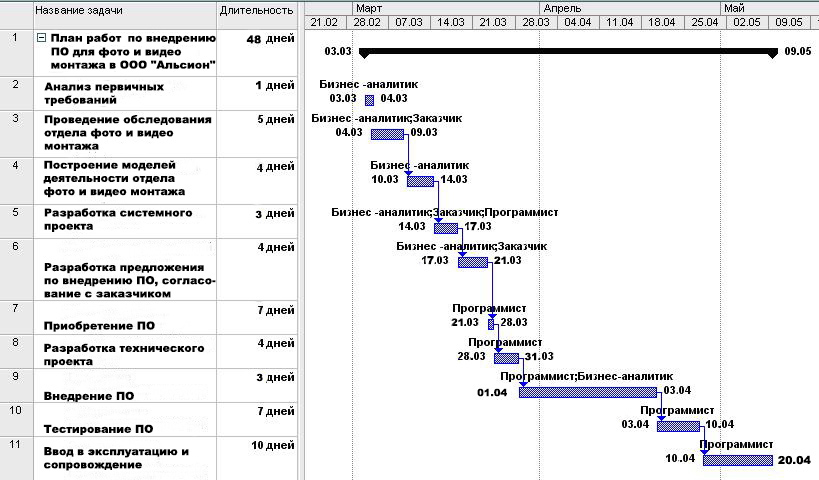
Task: Select row number 11 header
Action: [16, 459]
